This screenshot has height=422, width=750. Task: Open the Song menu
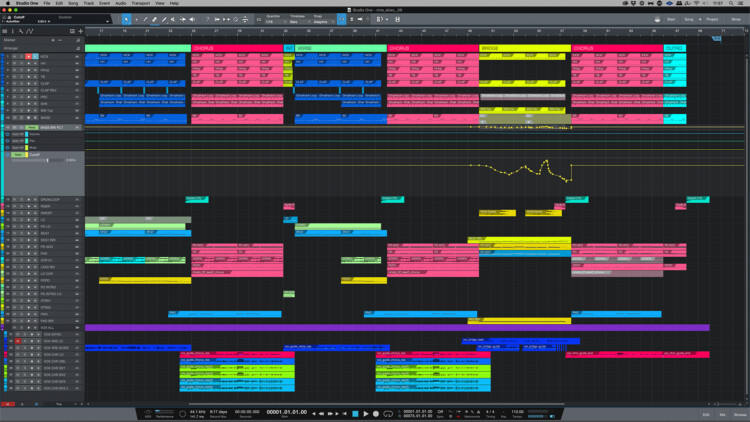tap(73, 3)
